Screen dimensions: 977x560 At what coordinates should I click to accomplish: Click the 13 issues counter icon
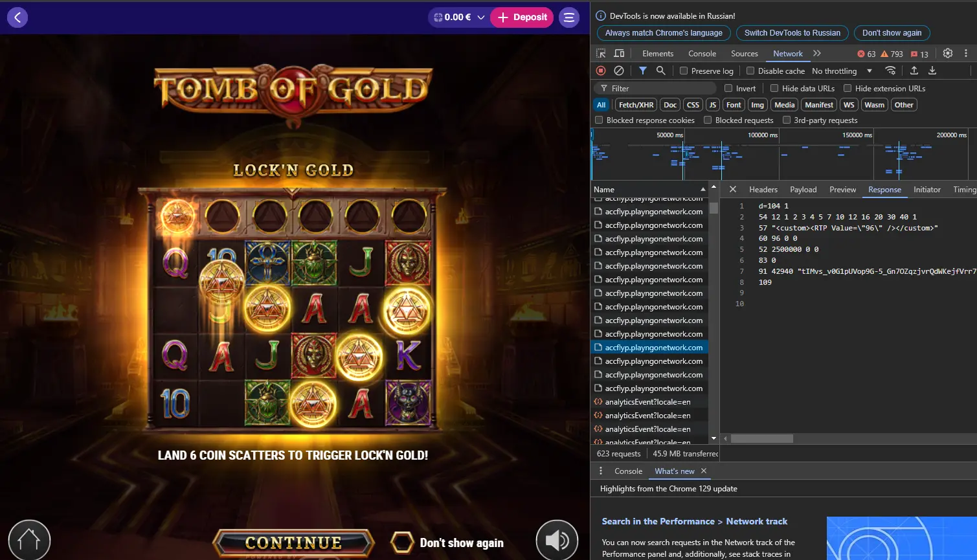[919, 54]
